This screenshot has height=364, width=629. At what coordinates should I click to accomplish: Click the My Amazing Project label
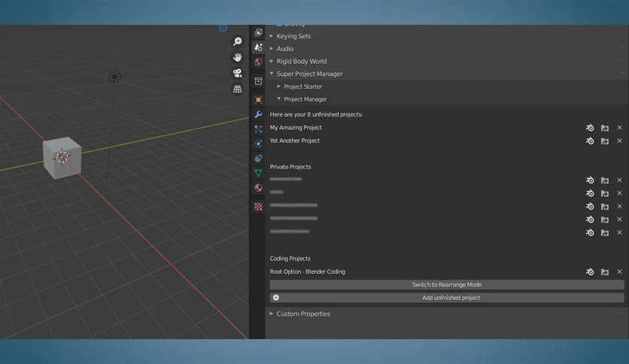296,128
